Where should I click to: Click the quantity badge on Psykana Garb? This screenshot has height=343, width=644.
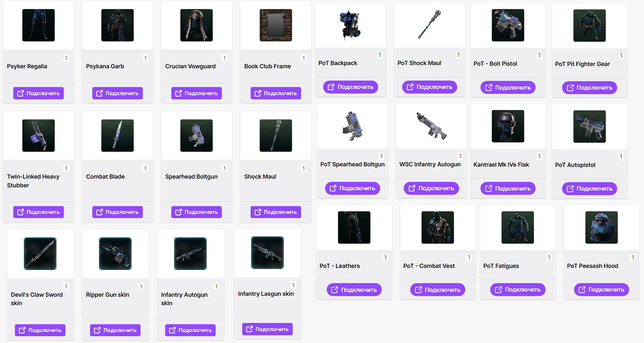[x=145, y=58]
